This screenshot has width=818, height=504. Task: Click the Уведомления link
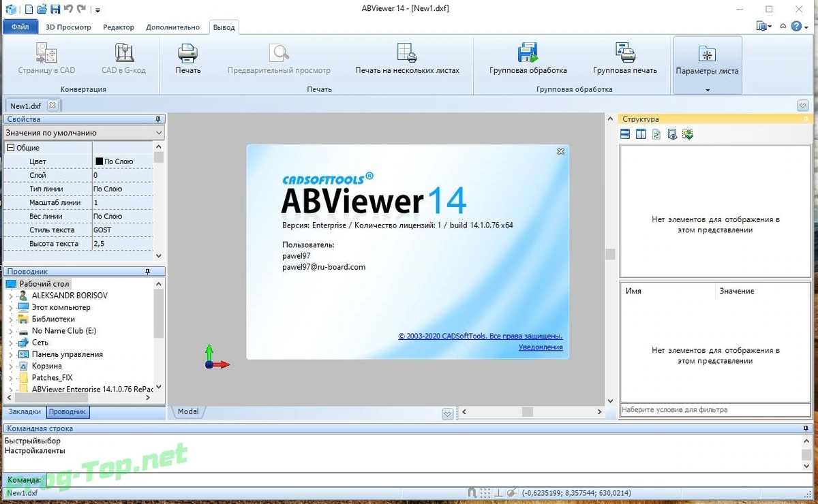click(x=541, y=347)
